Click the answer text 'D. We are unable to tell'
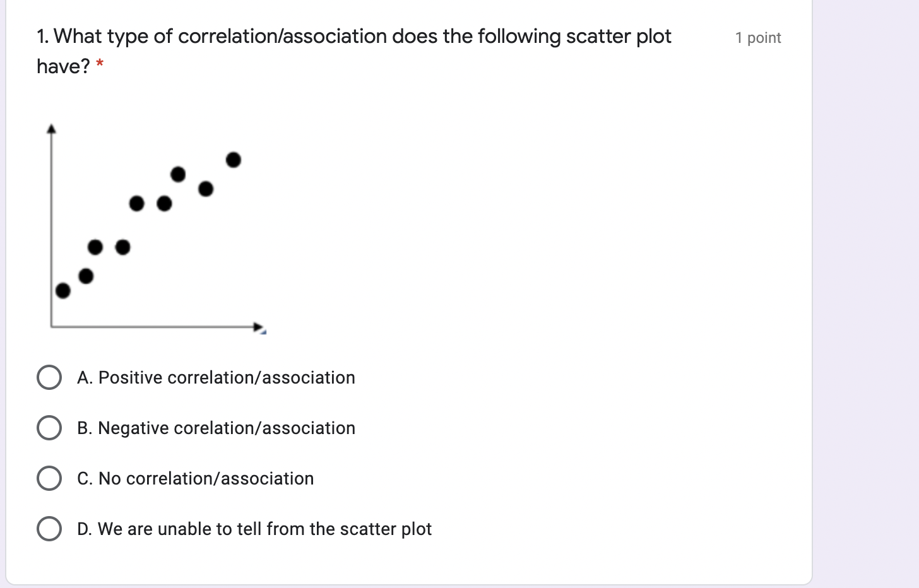This screenshot has width=919, height=588. [254, 529]
